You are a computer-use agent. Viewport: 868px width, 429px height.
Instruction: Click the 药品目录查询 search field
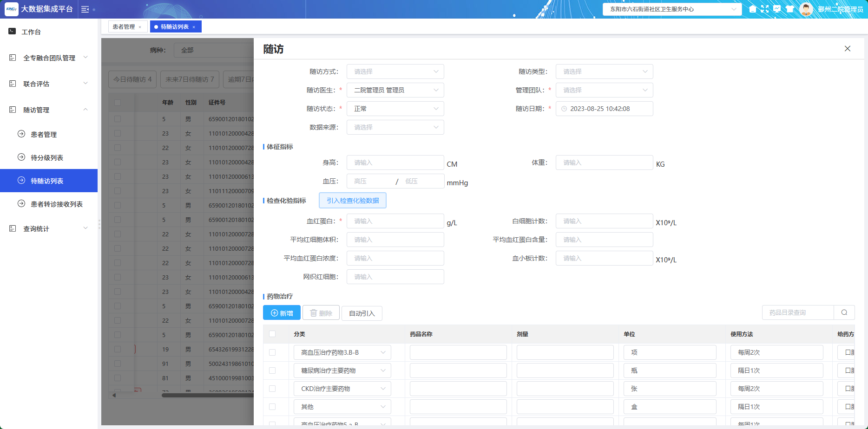click(798, 312)
